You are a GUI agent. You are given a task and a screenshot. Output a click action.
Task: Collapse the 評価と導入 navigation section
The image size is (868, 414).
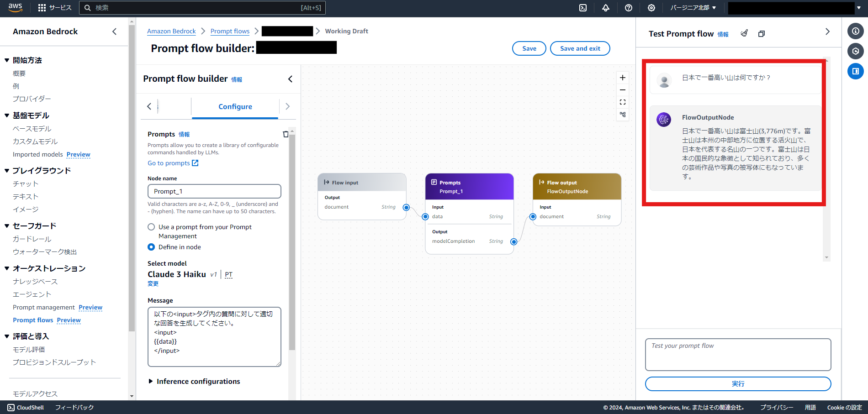pyautogui.click(x=7, y=336)
